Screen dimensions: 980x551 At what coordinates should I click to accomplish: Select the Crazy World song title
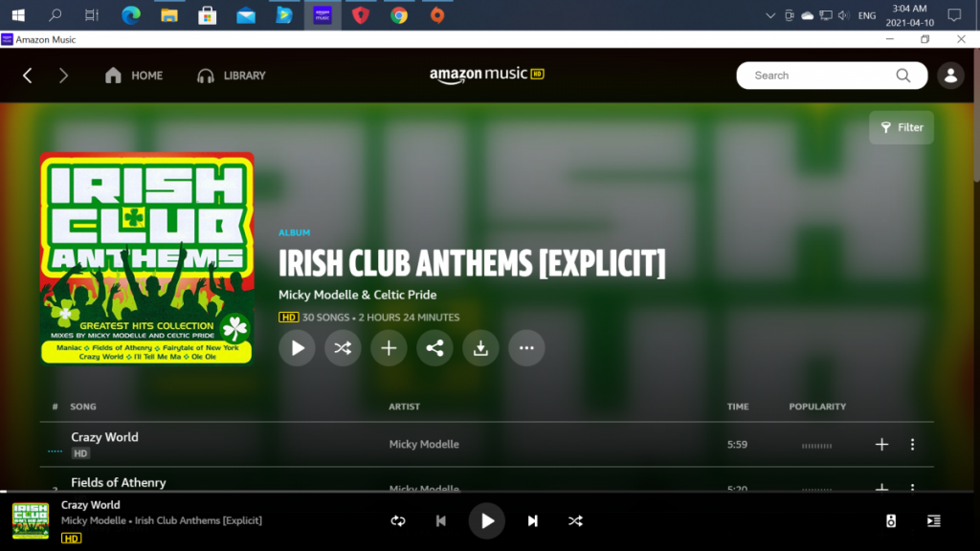pos(104,437)
